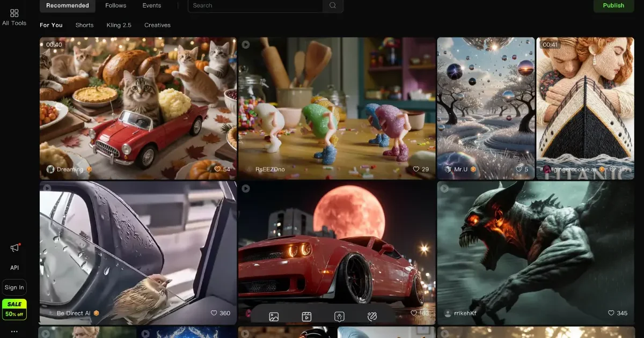Like the Be Direct Ai bird video
Viewport: 644px width, 338px height.
click(214, 313)
